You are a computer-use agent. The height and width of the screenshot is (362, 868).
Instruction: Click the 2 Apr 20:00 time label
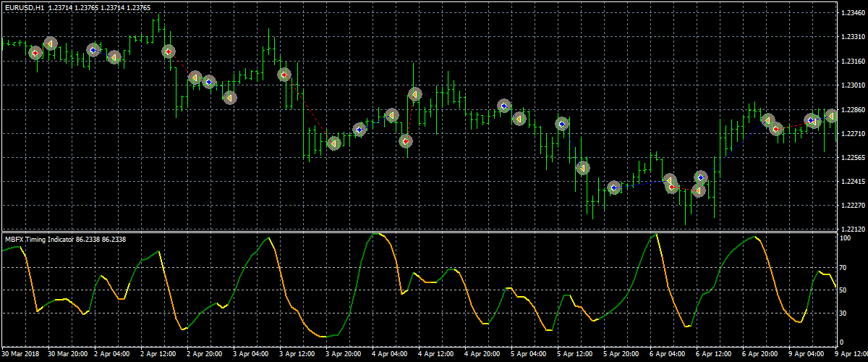205,355
